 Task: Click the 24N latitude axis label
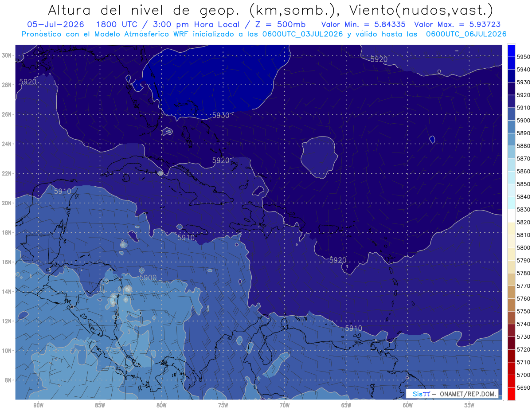point(7,144)
